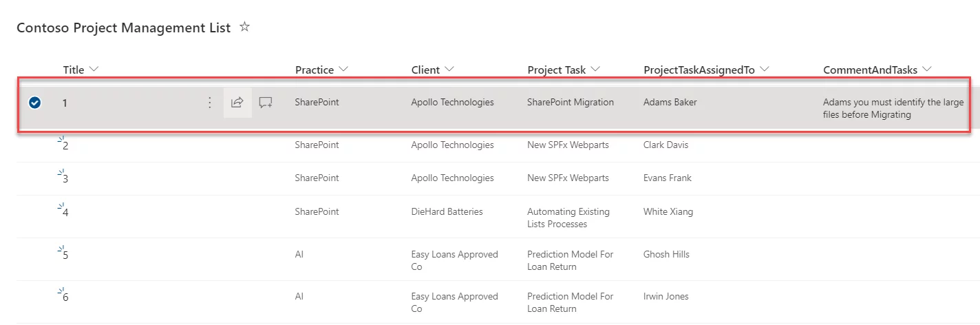This screenshot has width=980, height=325.
Task: Deselect the checked circle for row 1
Action: [35, 103]
